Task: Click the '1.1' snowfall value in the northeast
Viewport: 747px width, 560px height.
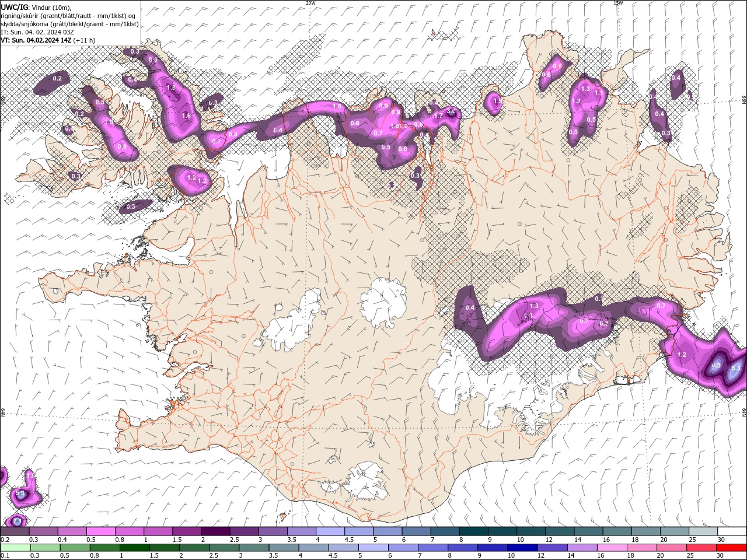Action: click(x=598, y=93)
